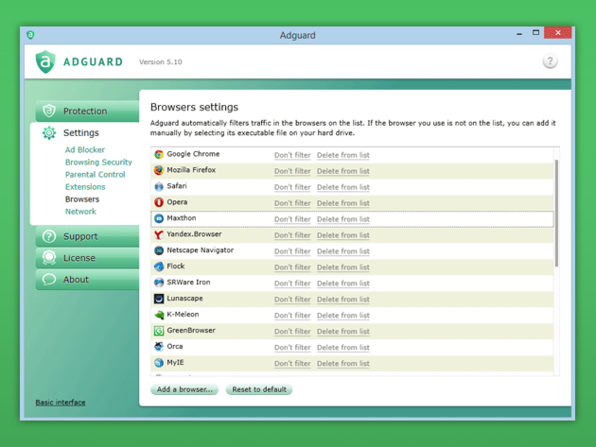This screenshot has width=596, height=447.
Task: Open the Protection section
Action: tap(87, 111)
